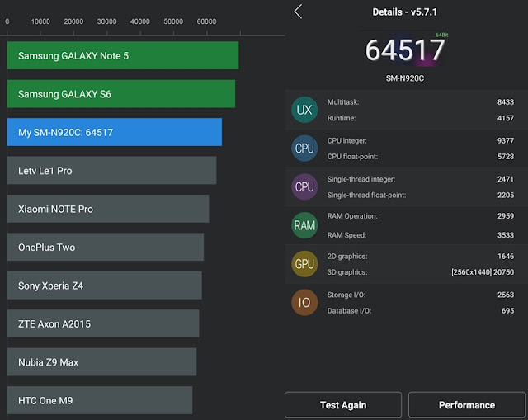Tap the Test Again button
Viewport: 528px width, 420px height.
point(343,405)
